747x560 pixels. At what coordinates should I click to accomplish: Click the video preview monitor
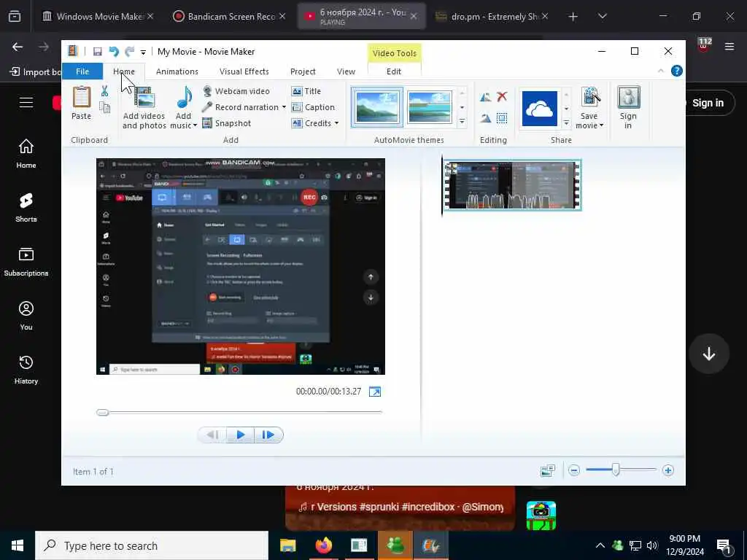point(241,267)
